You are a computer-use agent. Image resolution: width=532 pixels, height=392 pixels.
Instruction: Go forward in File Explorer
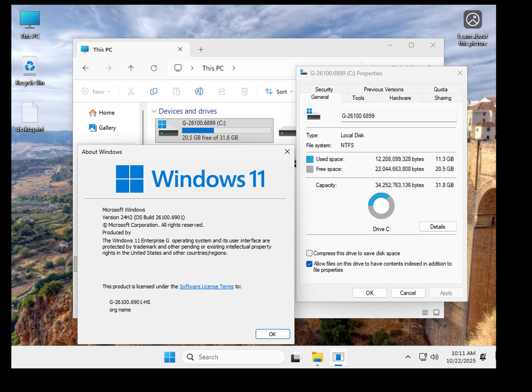click(108, 68)
